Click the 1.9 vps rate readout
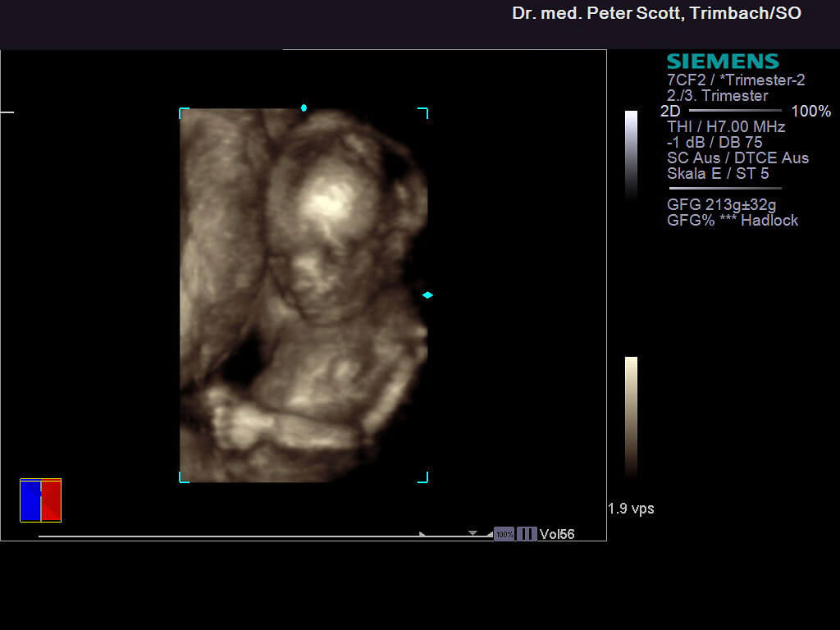The image size is (840, 630). 631,509
